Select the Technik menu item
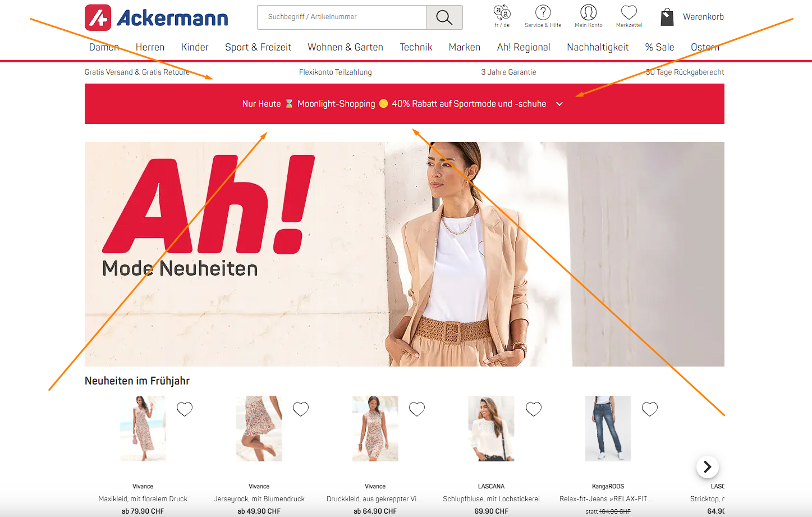This screenshot has height=517, width=812. (416, 47)
